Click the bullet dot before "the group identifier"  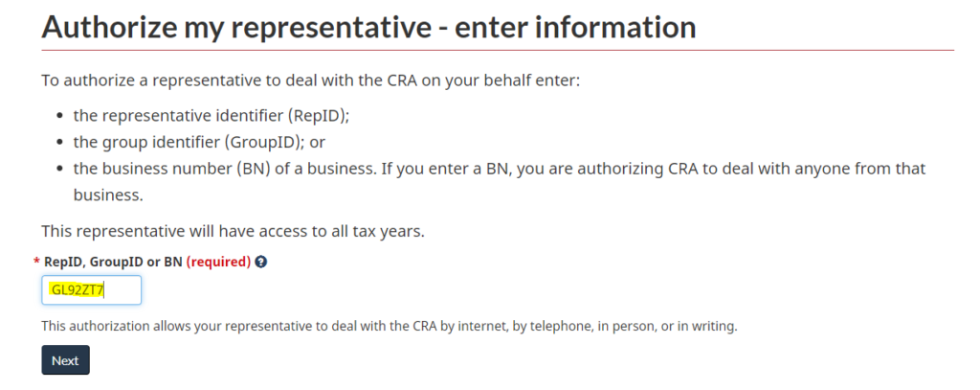click(61, 143)
